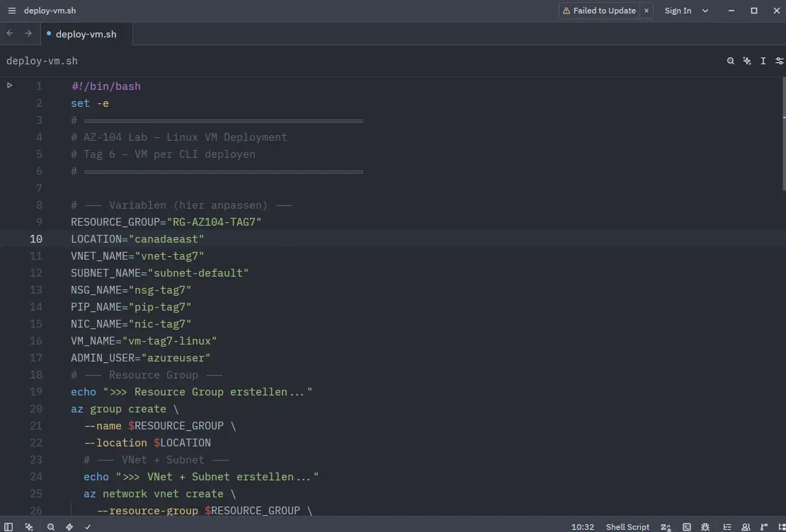786x532 pixels.
Task: Click comment 'Tag 6 – VM per CLI deployen'
Action: coord(163,154)
